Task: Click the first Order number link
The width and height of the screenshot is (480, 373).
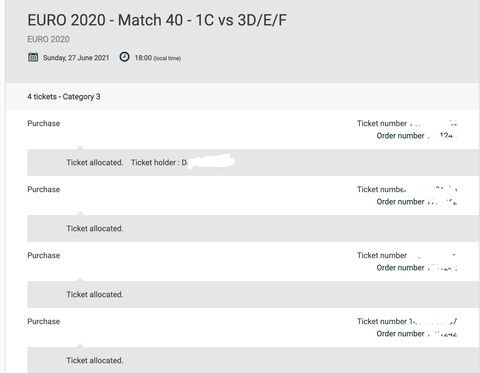Action: click(417, 136)
